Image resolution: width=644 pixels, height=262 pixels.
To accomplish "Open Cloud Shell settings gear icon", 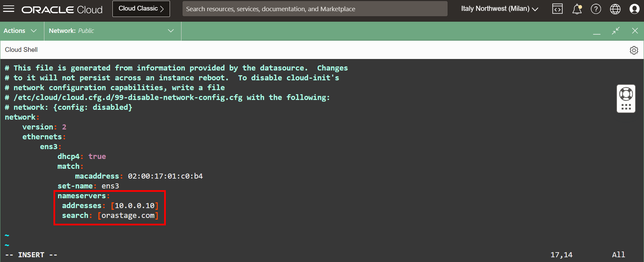I will coord(634,50).
